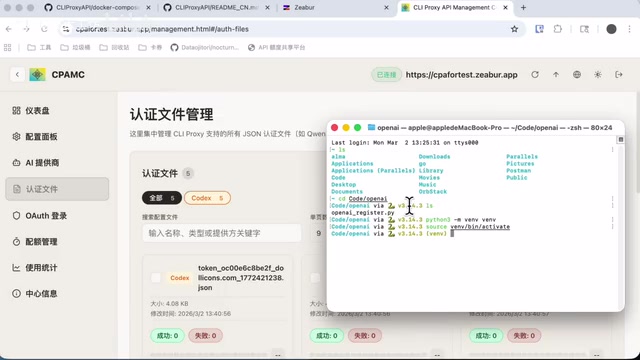Close the CLI Proxy API Management tab
640x360 pixels.
[x=505, y=8]
